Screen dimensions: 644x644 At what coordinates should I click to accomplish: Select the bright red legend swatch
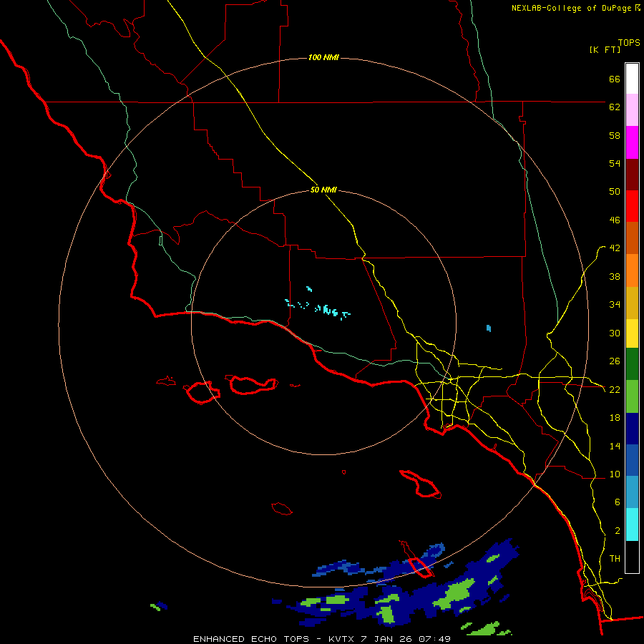click(632, 206)
